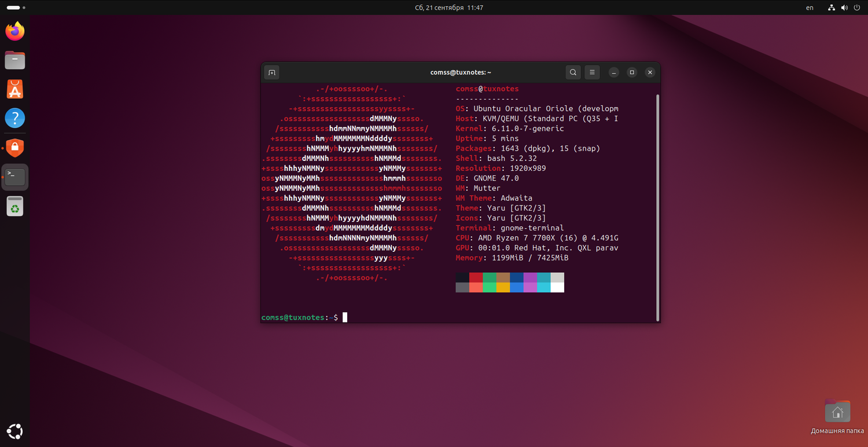Select the Terminal icon in the dock
The height and width of the screenshot is (447, 868).
coord(15,177)
